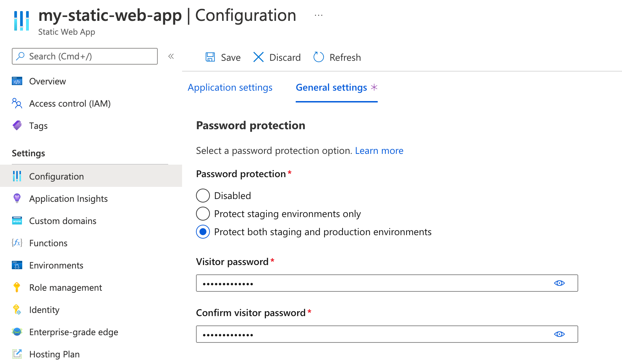Open the ellipsis overflow menu
This screenshot has width=622, height=364.
click(x=318, y=15)
